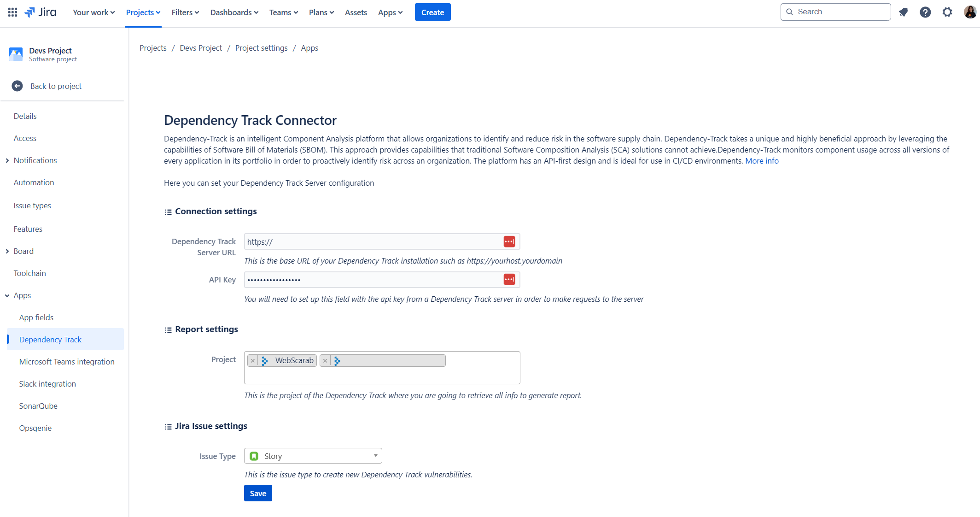The image size is (980, 517).
Task: Open the More info link
Action: [x=762, y=161]
